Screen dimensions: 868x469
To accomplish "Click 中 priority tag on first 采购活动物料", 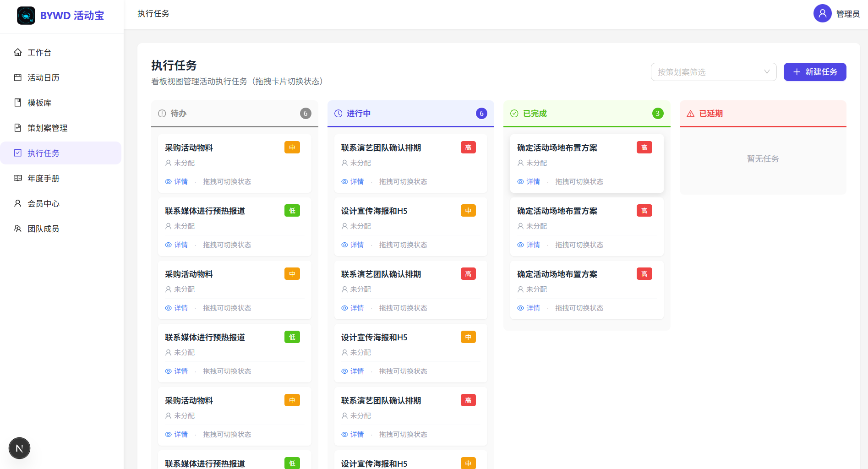I will 292,147.
